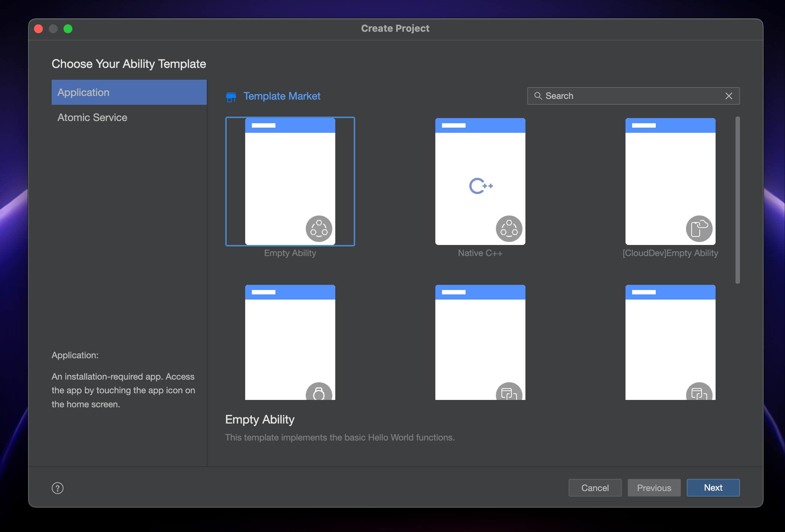Click the Native C++ multi-device badge icon
This screenshot has width=785, height=532.
(509, 229)
